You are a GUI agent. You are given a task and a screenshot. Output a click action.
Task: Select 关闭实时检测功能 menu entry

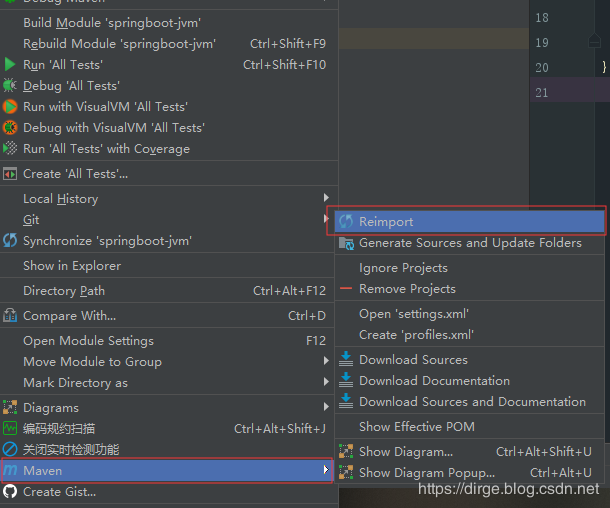click(167, 449)
